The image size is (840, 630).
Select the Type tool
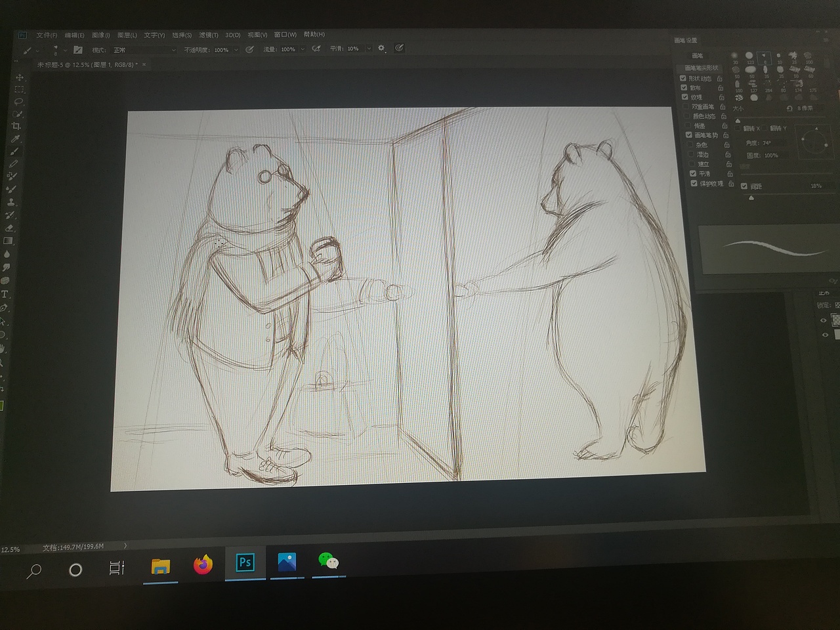(5, 294)
